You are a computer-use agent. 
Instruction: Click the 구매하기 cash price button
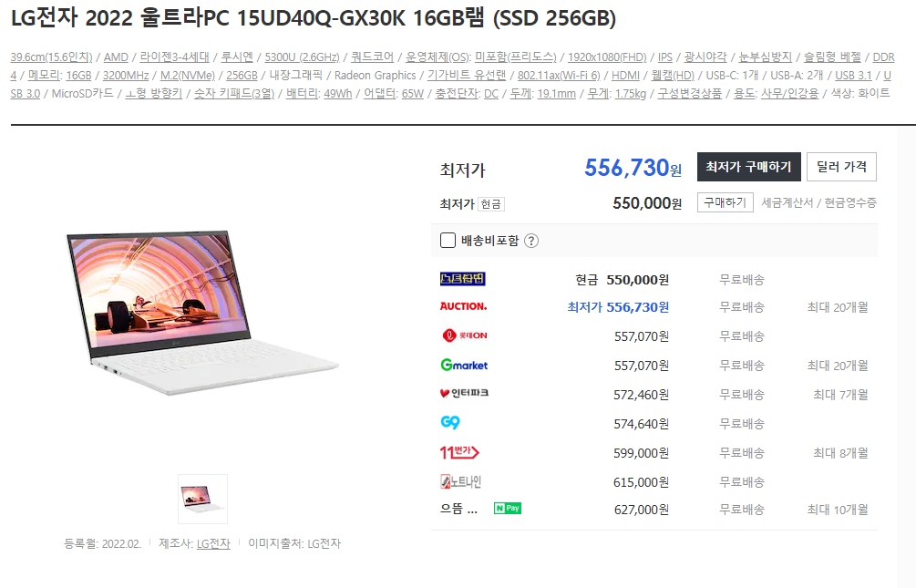point(725,202)
